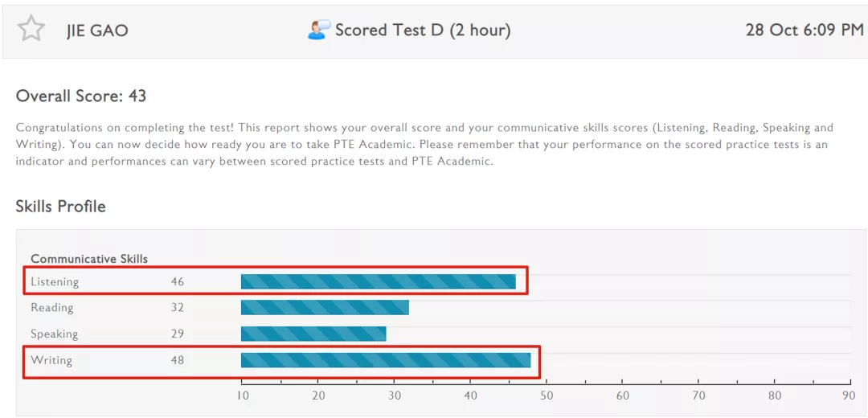Click the Writing skill label
Image resolution: width=868 pixels, height=418 pixels.
51,360
